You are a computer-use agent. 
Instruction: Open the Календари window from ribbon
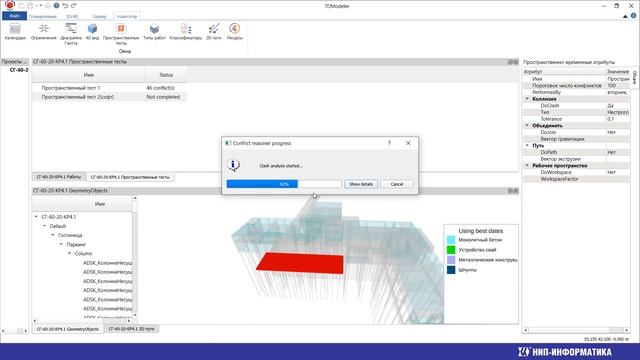pos(15,32)
